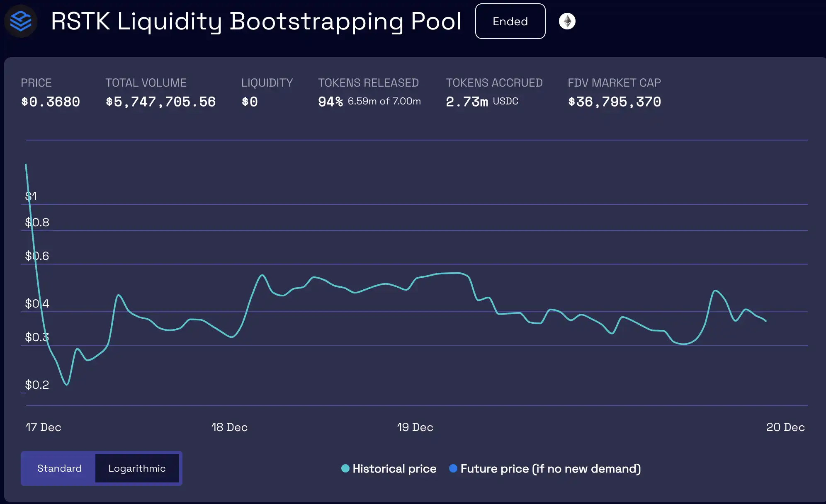Click the blue stacked-layers RSTK logo

coord(21,21)
